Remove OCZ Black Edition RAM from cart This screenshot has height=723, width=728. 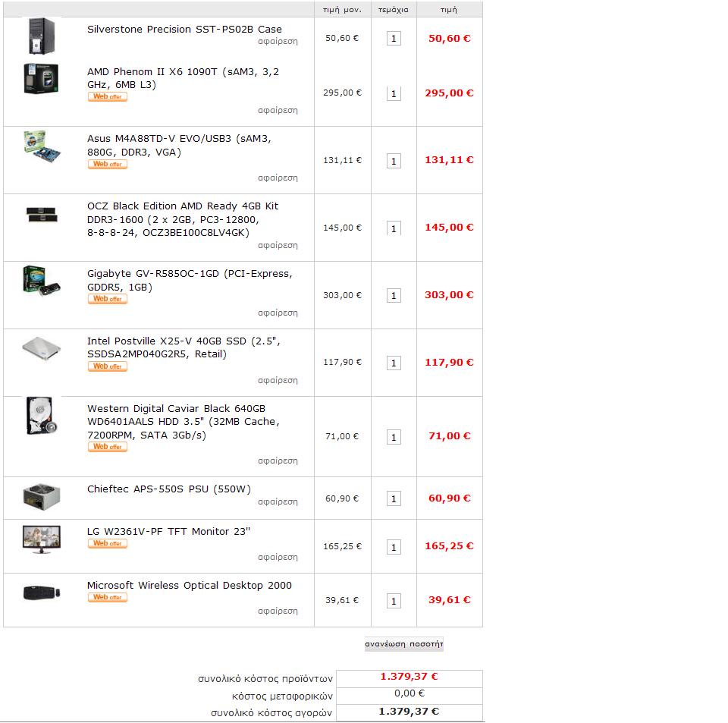click(x=278, y=245)
